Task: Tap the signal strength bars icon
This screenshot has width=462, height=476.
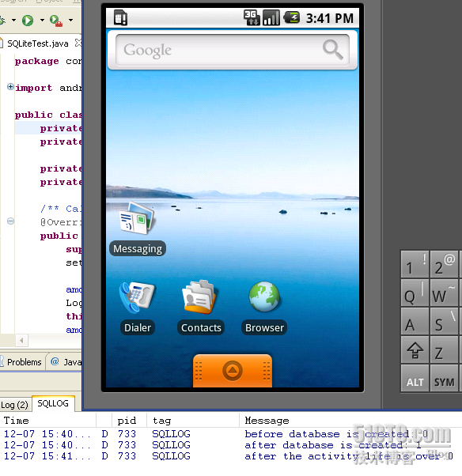Action: [271, 17]
